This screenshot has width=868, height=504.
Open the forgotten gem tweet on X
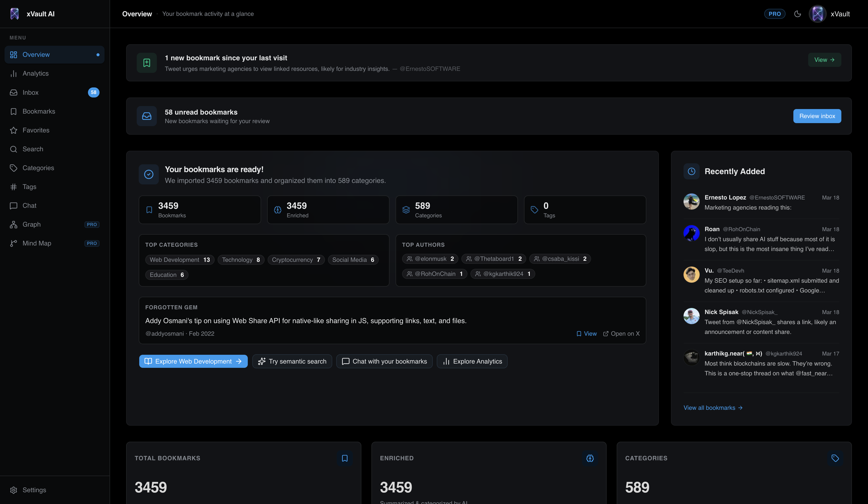[621, 333]
